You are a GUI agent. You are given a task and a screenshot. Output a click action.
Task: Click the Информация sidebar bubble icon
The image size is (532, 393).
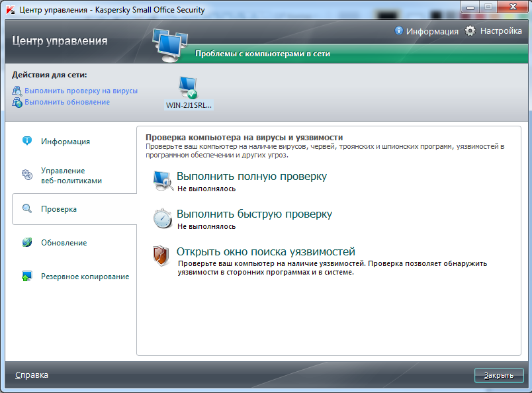point(27,140)
